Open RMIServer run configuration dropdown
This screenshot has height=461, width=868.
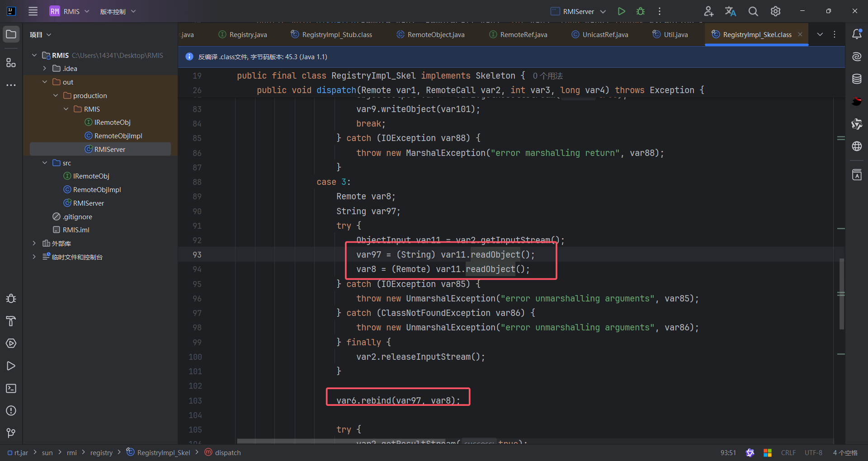[579, 11]
